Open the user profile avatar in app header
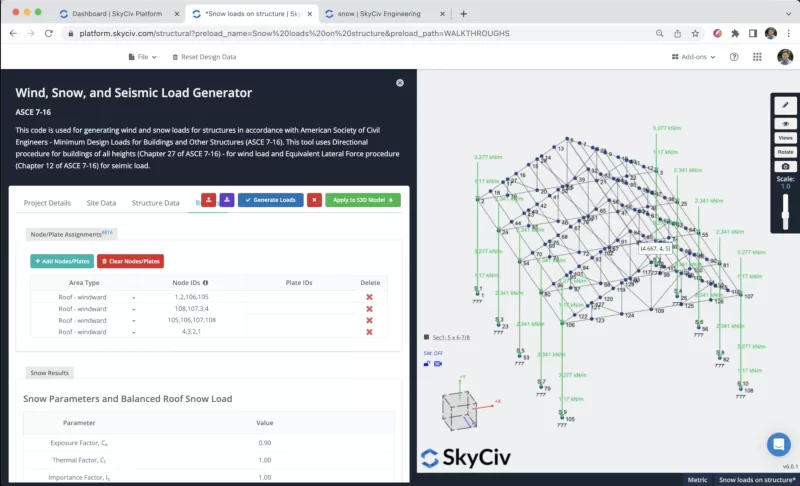This screenshot has height=486, width=800. pos(785,57)
